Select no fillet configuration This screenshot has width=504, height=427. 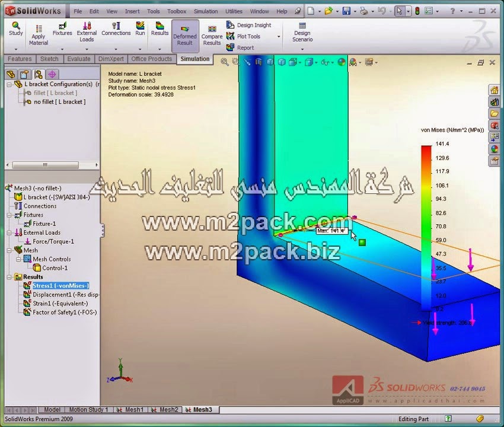[59, 101]
